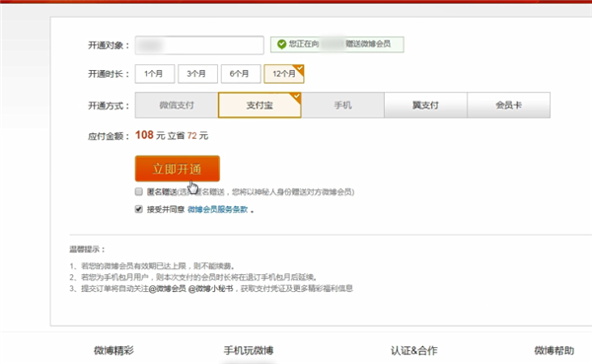Open the 微博会员服务条款 link
Image resolution: width=592 pixels, height=364 pixels.
[x=217, y=209]
